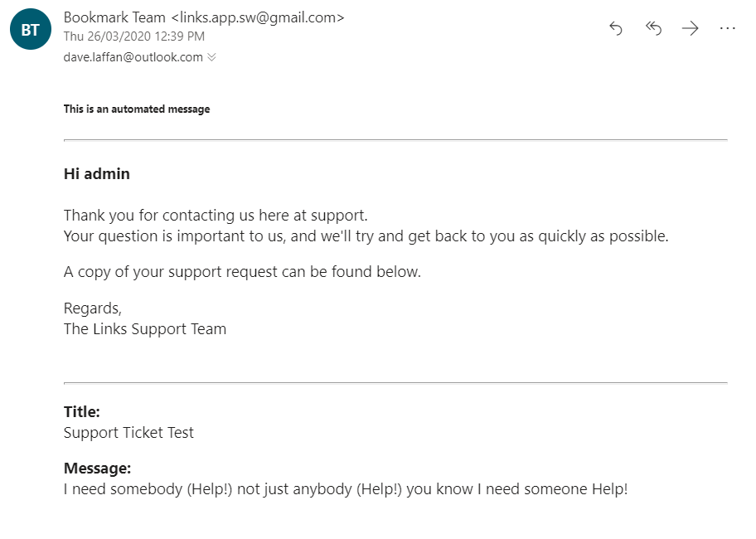Click the "This is an automated message" notice
The height and width of the screenshot is (539, 756).
pyautogui.click(x=137, y=109)
